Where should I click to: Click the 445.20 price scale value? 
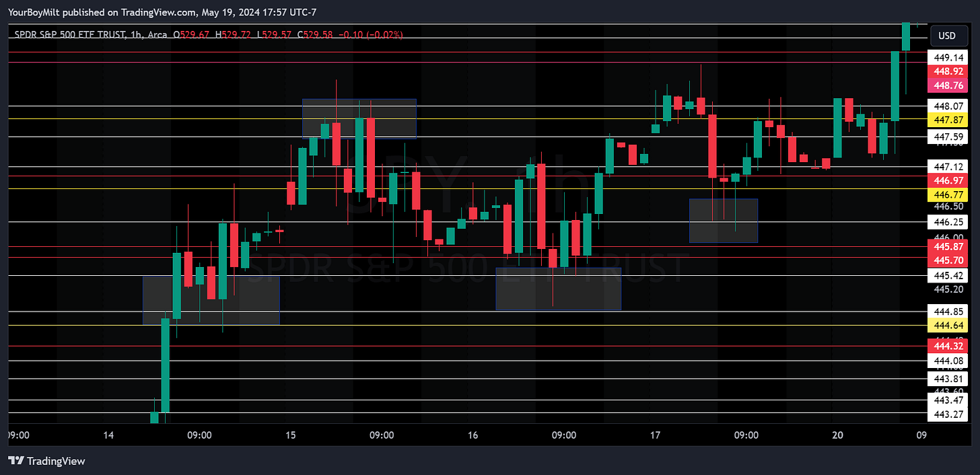point(948,289)
